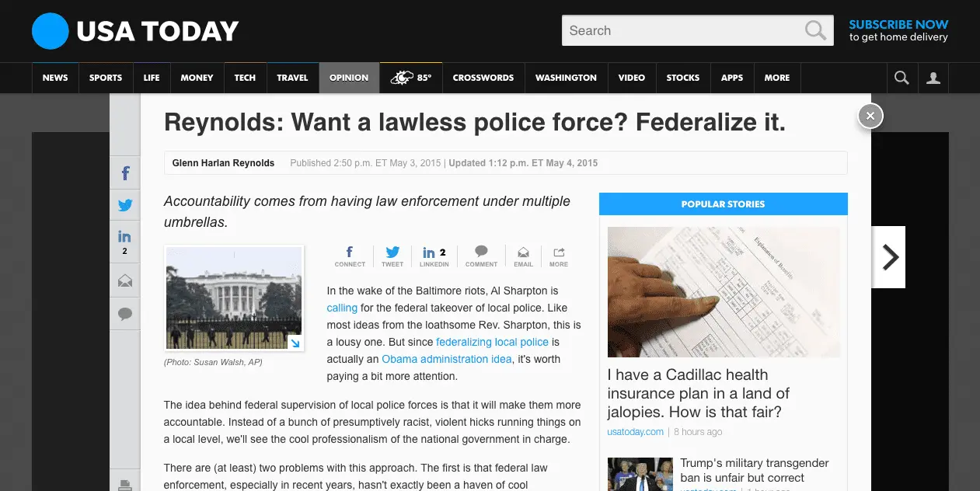Follow 'federalizing local police' link
This screenshot has height=491, width=980.
(493, 342)
